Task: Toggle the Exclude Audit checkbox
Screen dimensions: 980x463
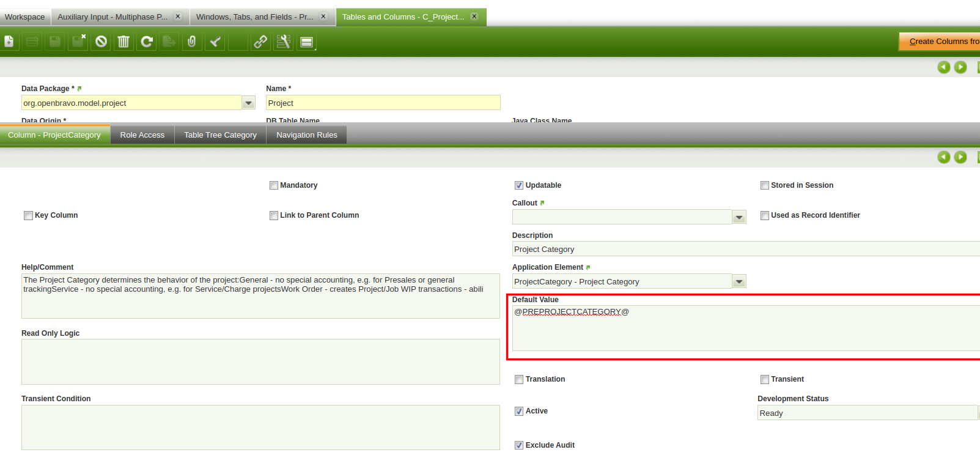Action: pos(519,445)
